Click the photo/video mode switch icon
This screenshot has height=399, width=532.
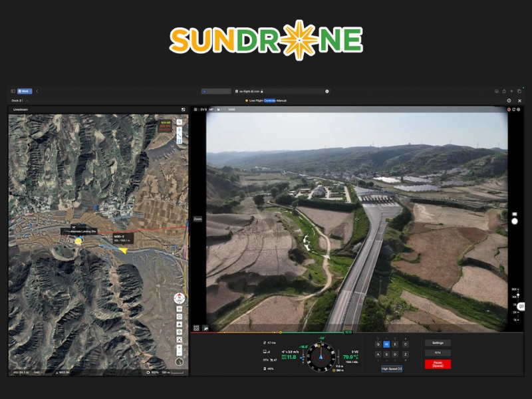click(x=515, y=214)
